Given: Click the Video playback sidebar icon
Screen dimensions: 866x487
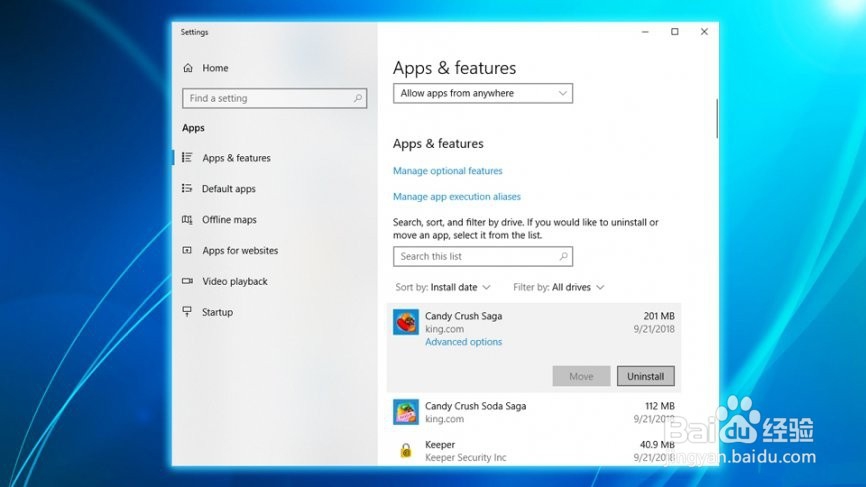Looking at the screenshot, I should point(187,281).
